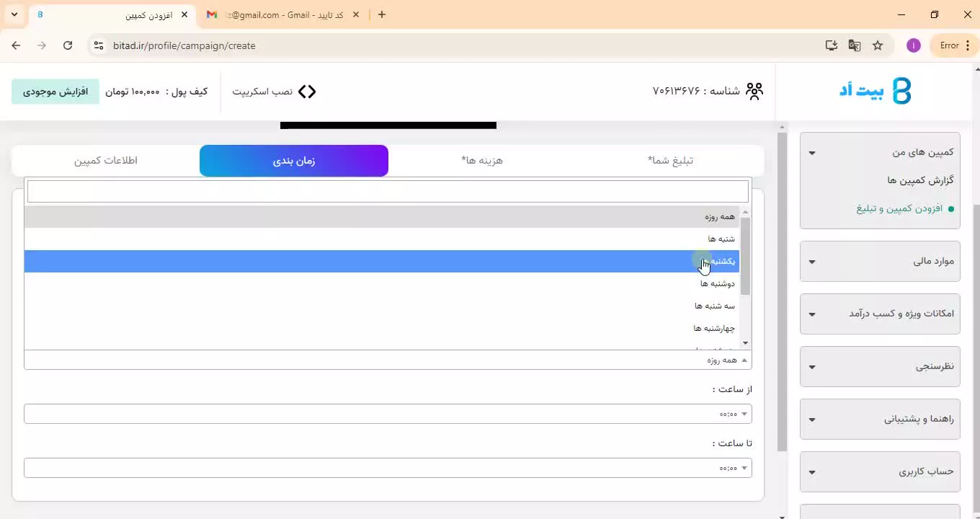The height and width of the screenshot is (519, 980).
Task: Install app icon in address bar
Action: pos(832,45)
